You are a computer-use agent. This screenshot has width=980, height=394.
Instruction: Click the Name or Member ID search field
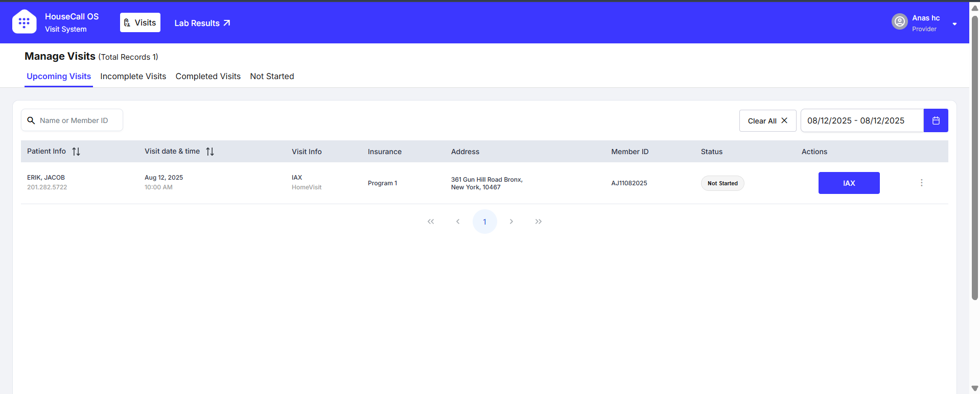click(74, 120)
